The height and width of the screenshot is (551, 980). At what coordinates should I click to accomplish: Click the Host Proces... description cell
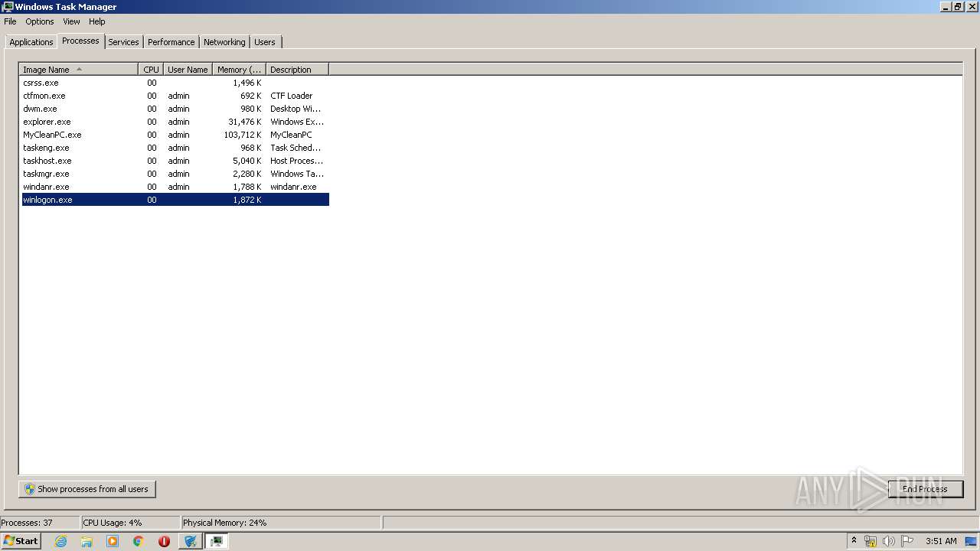297,161
